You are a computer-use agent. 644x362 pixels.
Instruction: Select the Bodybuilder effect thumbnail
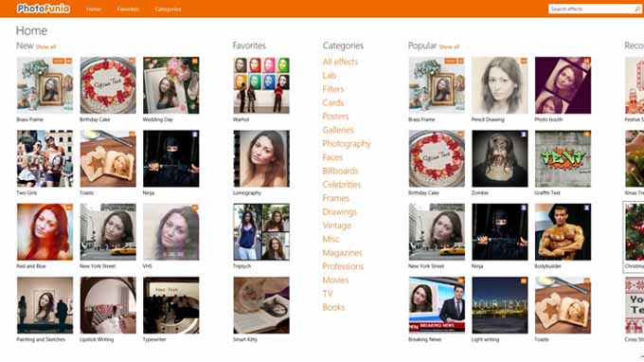(563, 232)
